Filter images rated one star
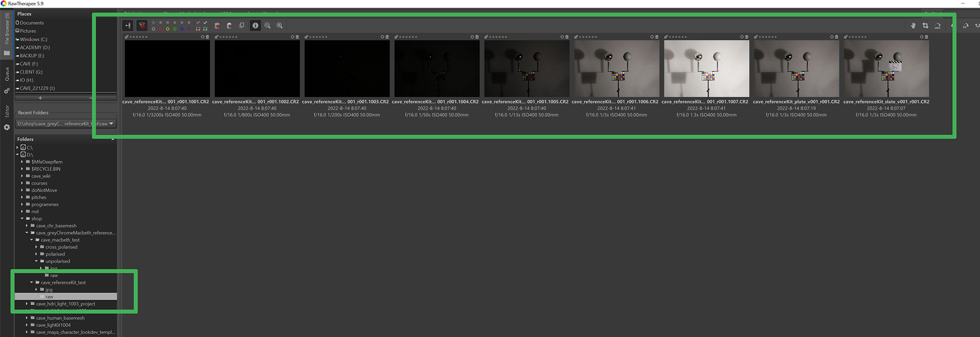980x337 pixels. coord(160,22)
